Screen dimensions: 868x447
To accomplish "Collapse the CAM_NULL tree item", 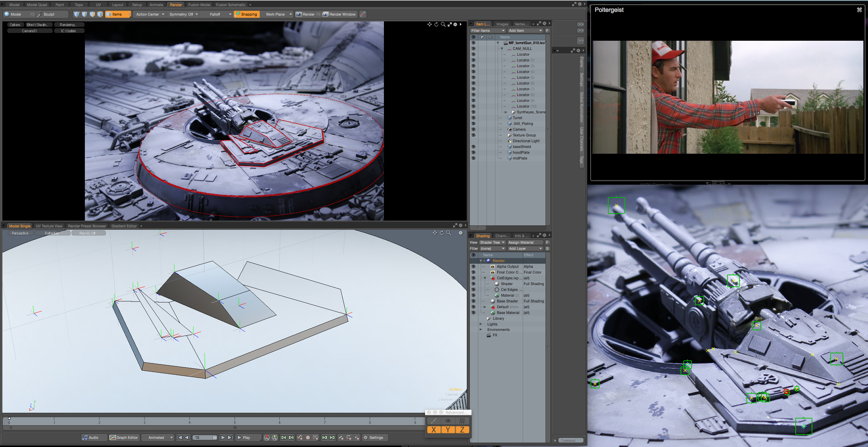I will [x=502, y=49].
